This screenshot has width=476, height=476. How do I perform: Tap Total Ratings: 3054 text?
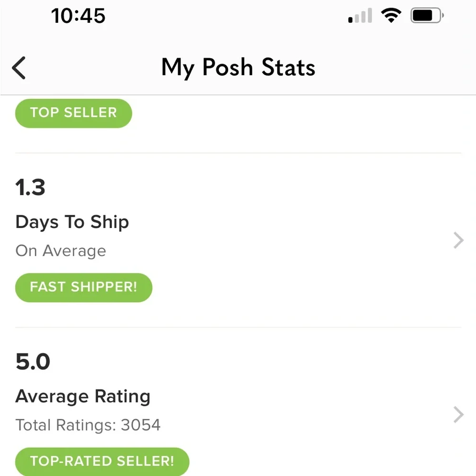point(88,425)
